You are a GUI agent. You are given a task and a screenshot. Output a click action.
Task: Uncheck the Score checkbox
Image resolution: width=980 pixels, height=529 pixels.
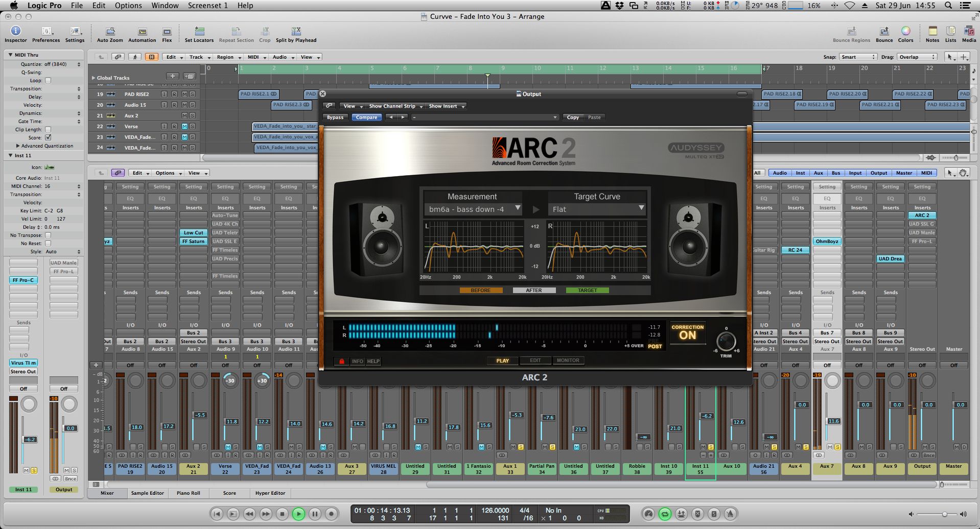click(48, 137)
